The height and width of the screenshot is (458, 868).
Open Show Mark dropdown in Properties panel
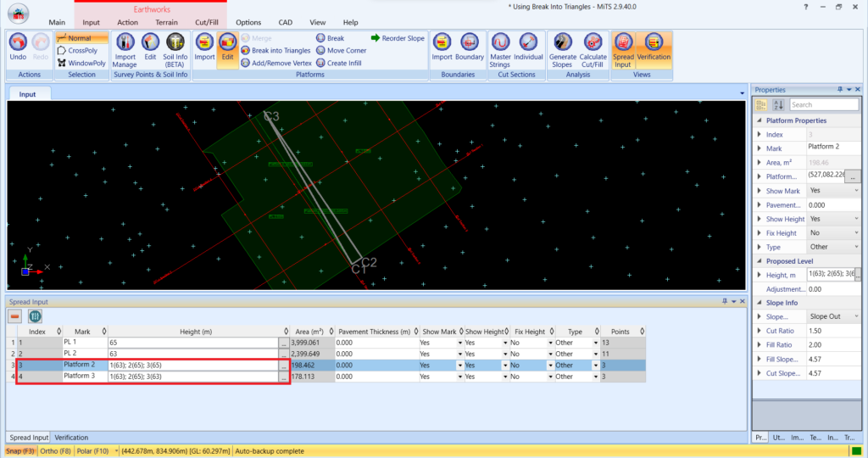click(856, 191)
